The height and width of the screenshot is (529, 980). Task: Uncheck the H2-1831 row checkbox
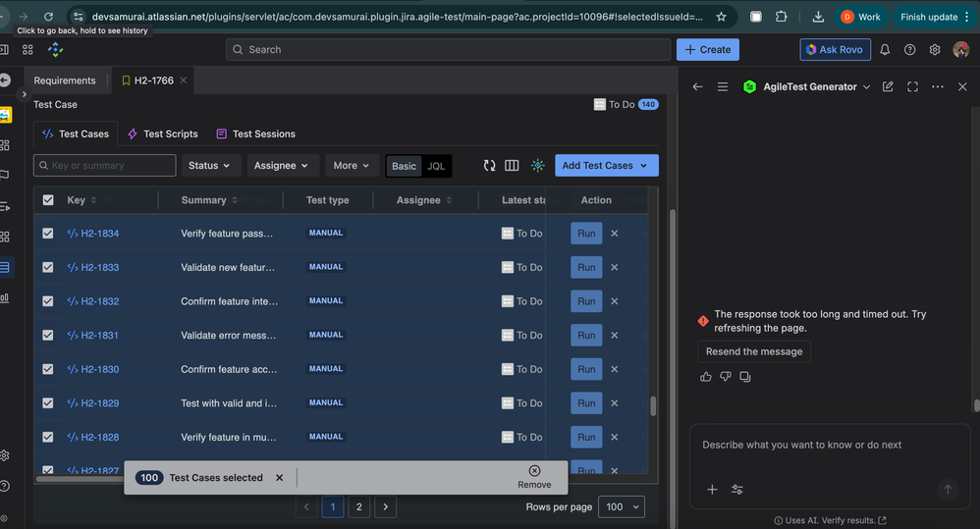click(47, 336)
